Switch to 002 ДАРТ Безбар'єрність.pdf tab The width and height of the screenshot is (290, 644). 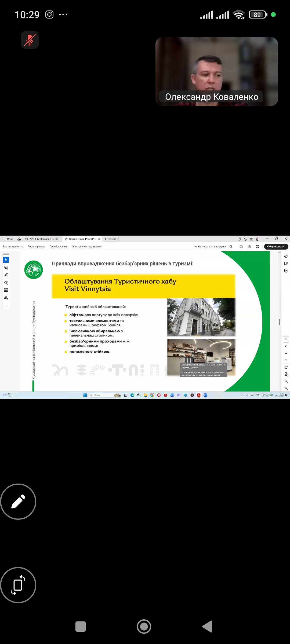[41, 239]
